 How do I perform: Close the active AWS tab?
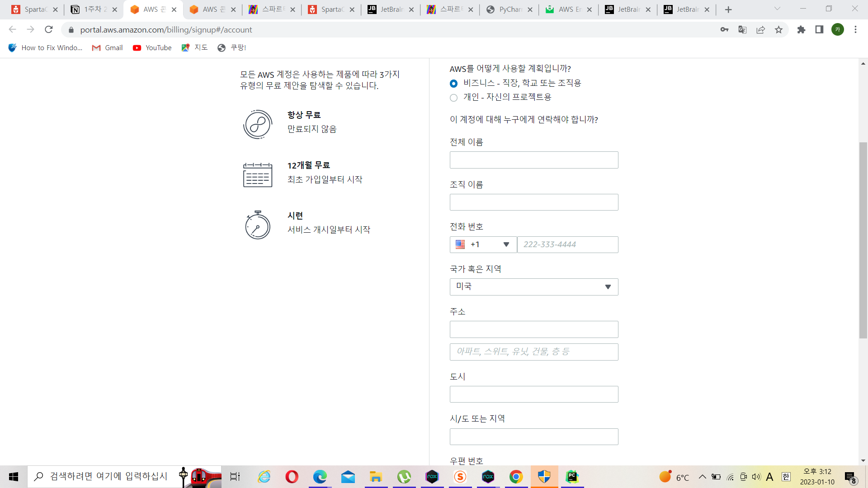(x=174, y=9)
